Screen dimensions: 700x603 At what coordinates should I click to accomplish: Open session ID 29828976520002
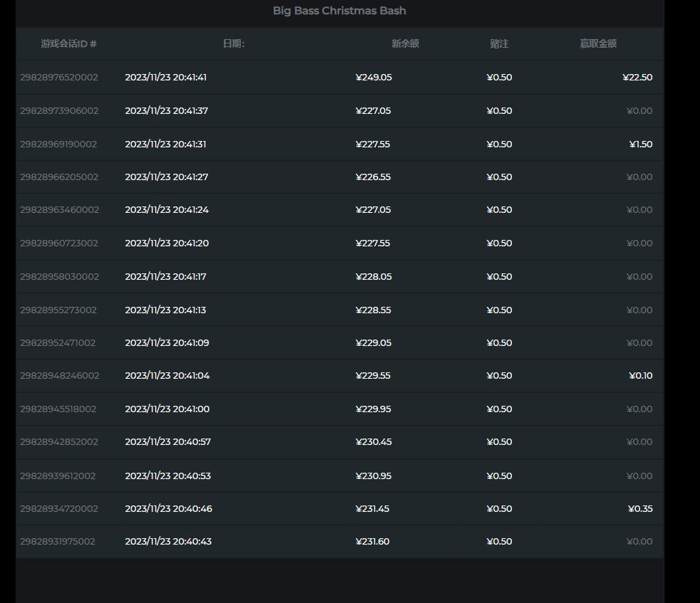coord(59,78)
